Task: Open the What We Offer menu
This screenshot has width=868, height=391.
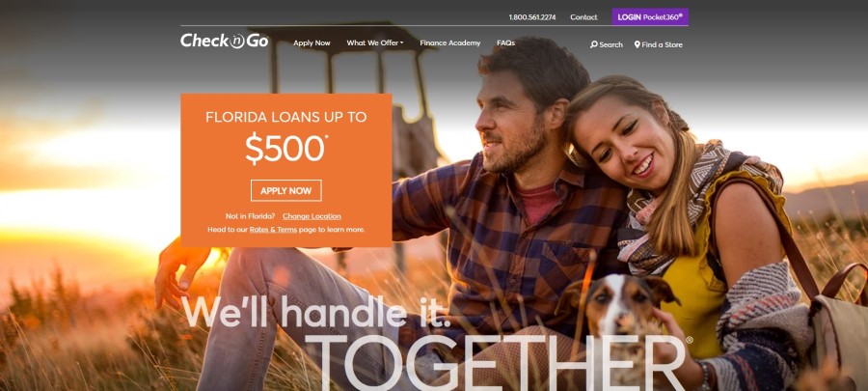Action: tap(375, 42)
